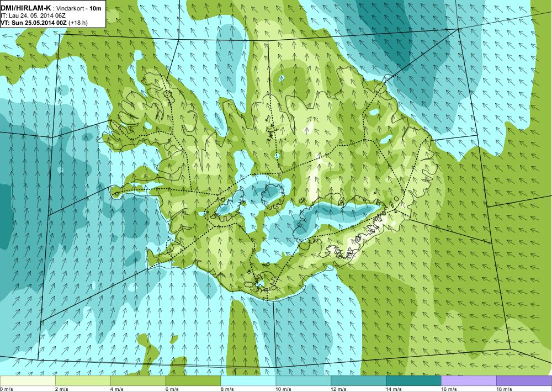Click the "12 m/s" legend label
Screen dimensions: 552x392
click(339, 389)
